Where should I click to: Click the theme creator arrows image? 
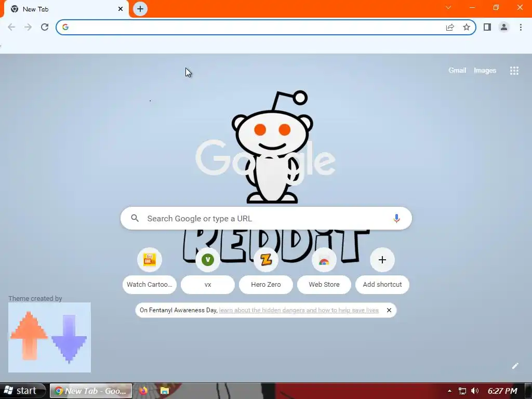[49, 337]
